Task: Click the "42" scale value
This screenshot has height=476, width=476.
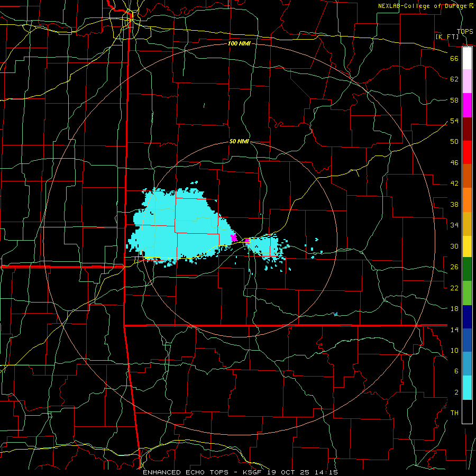Action: tap(454, 183)
